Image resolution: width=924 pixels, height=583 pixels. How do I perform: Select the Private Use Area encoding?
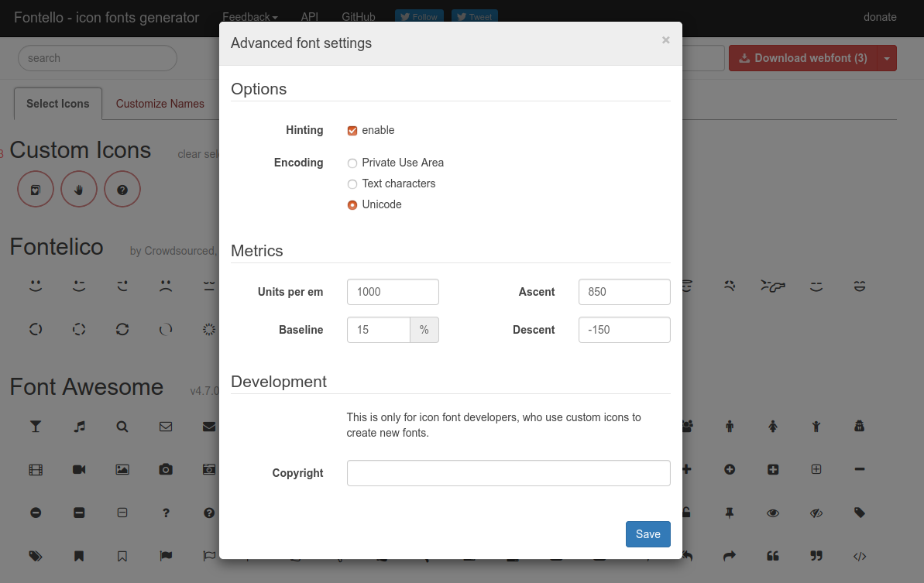click(x=352, y=163)
